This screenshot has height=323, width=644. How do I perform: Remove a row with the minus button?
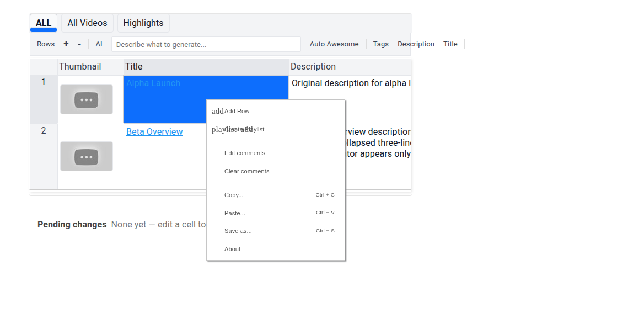click(79, 44)
